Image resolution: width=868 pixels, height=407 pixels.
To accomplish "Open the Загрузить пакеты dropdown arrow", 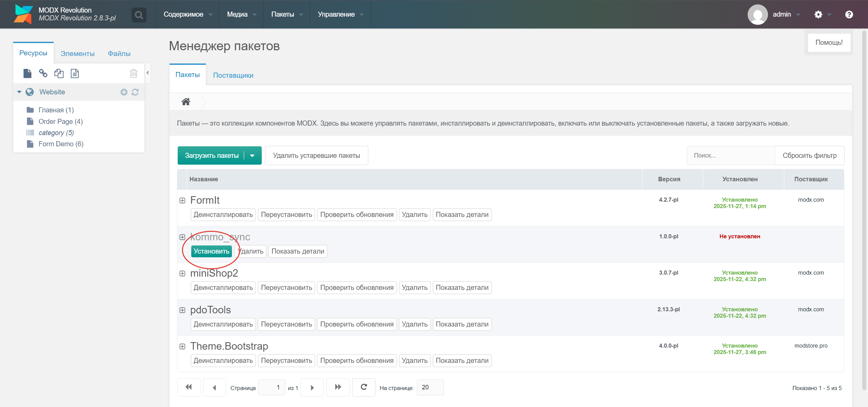I will 253,155.
